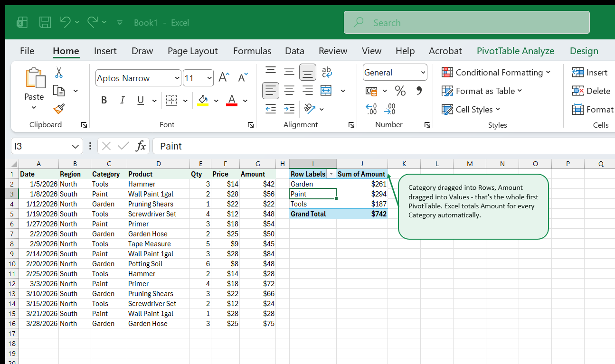Image resolution: width=615 pixels, height=364 pixels.
Task: Click the Search box in title bar
Action: 466,22
